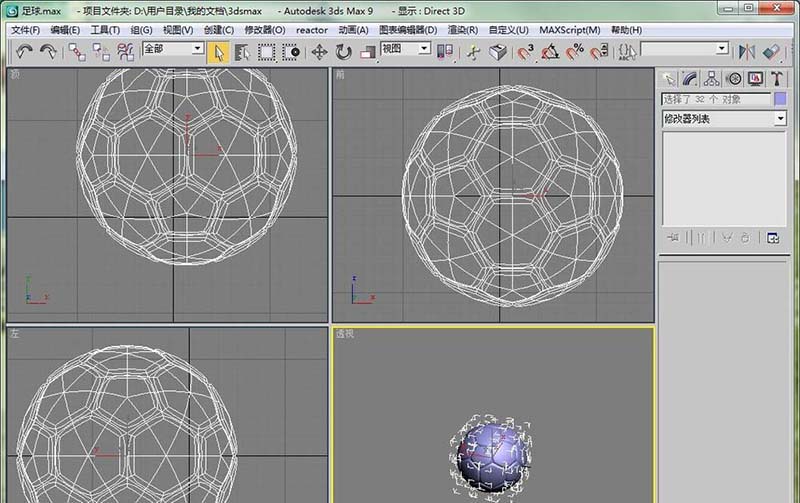This screenshot has height=503, width=800.
Task: Click the Configure Modifier Sets icon
Action: (x=772, y=238)
